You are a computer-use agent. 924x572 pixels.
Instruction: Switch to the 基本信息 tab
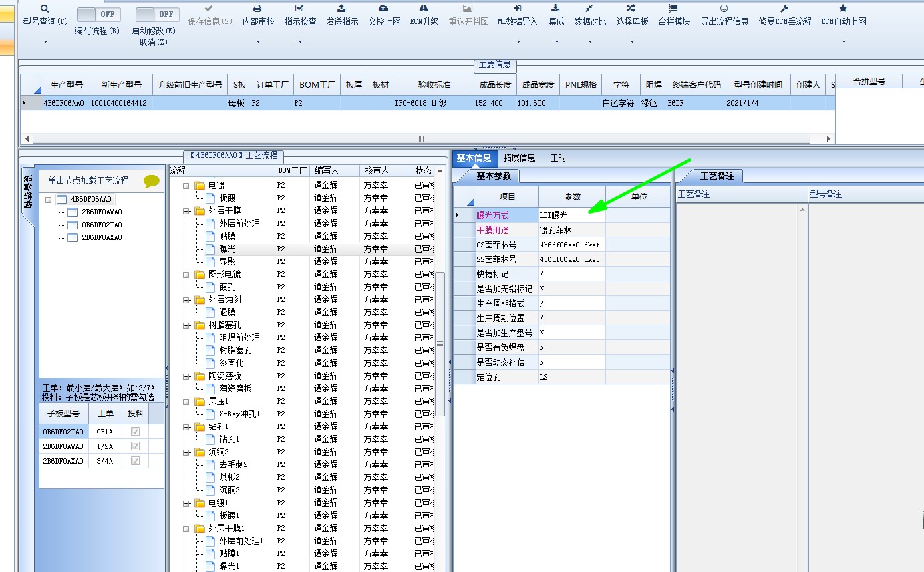pos(474,158)
